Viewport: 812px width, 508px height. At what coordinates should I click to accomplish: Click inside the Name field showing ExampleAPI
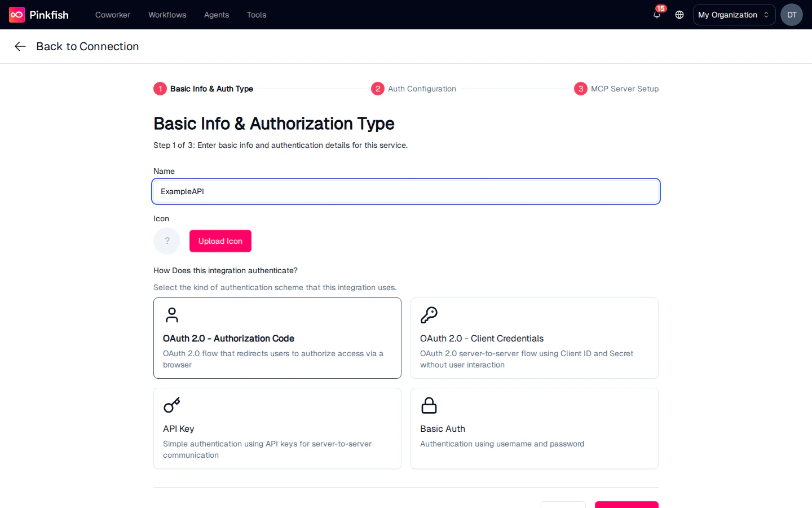[406, 191]
